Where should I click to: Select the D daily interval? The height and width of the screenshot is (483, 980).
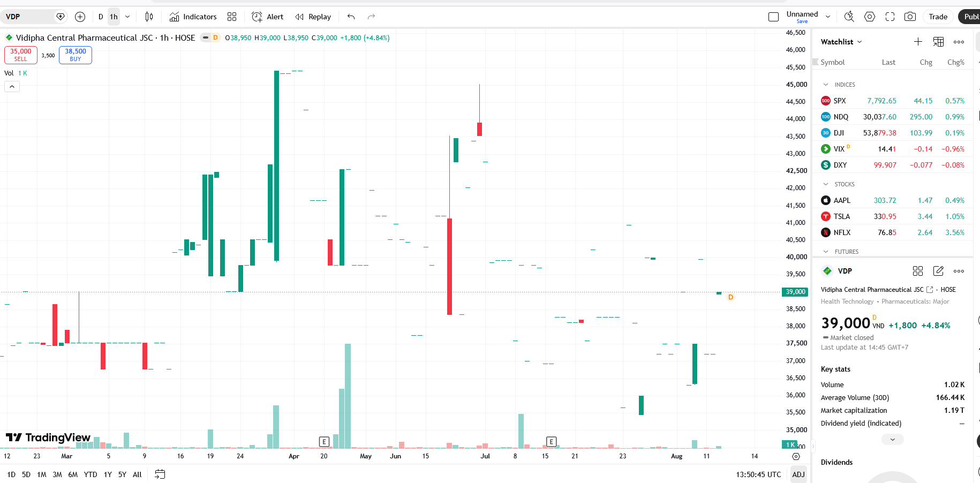click(x=101, y=17)
